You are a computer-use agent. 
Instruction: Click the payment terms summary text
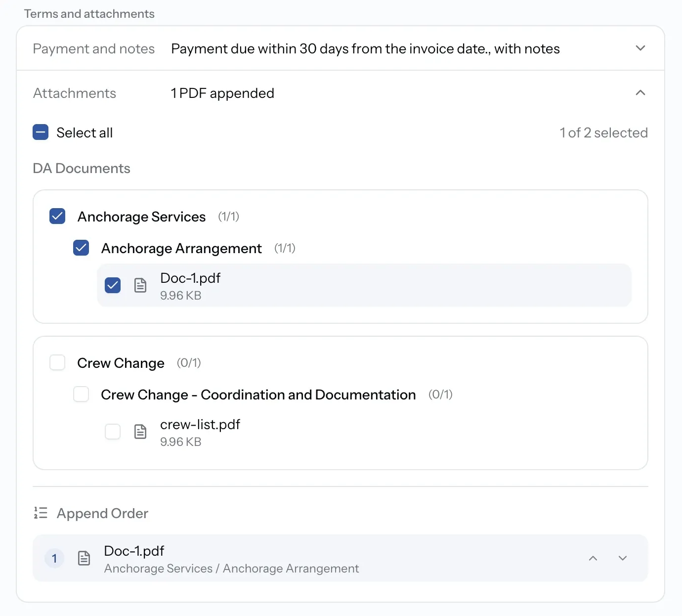tap(365, 48)
